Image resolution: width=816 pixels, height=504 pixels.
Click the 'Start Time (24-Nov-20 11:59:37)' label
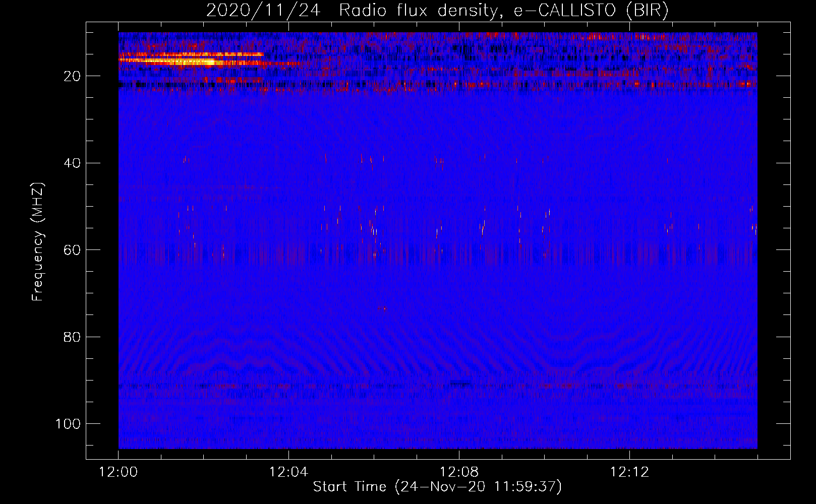click(x=437, y=487)
